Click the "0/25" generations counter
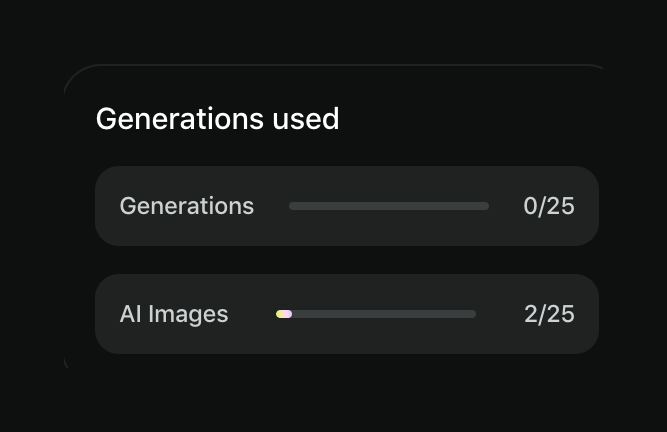667x432 pixels. pos(548,206)
